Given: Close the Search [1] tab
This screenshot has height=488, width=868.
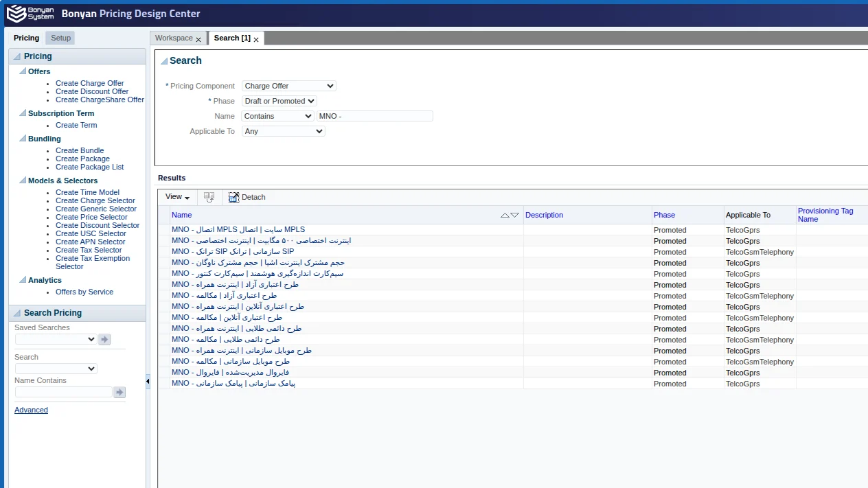Looking at the screenshot, I should [x=256, y=39].
